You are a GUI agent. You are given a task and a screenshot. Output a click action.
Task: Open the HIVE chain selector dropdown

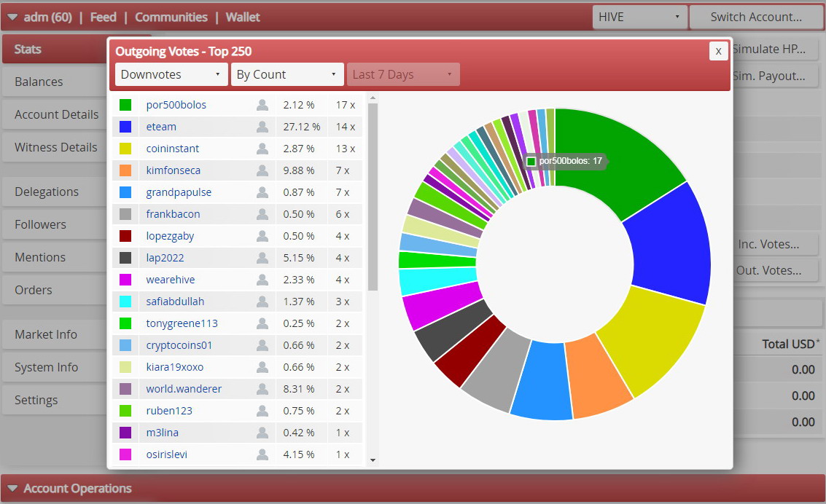[639, 17]
